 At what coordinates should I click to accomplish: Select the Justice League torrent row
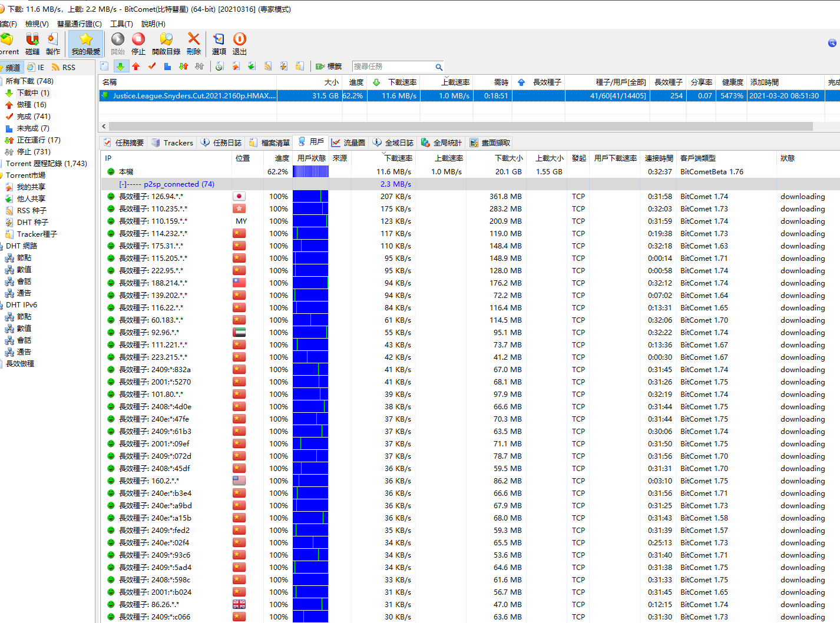tap(194, 95)
